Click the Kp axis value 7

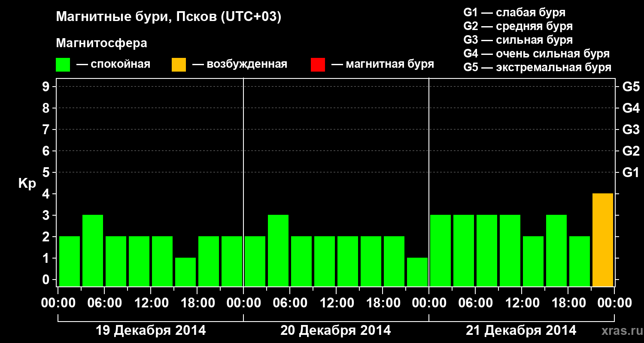[47, 129]
